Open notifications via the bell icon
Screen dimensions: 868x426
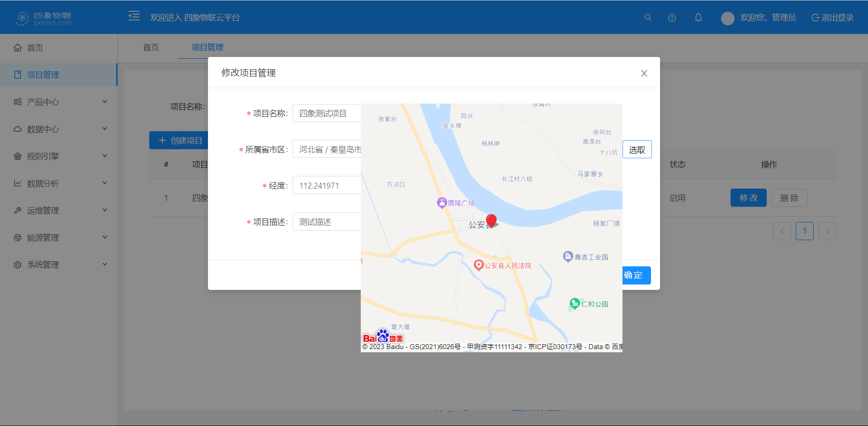pos(698,17)
